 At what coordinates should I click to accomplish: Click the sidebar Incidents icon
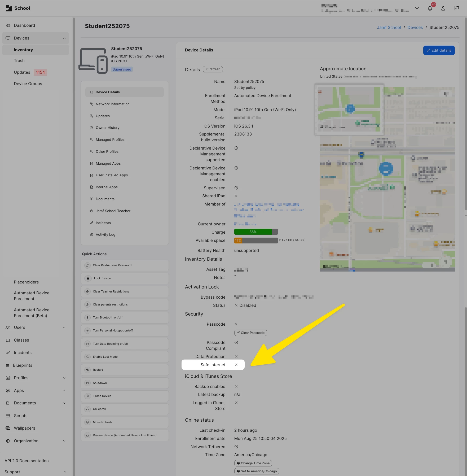click(x=8, y=353)
